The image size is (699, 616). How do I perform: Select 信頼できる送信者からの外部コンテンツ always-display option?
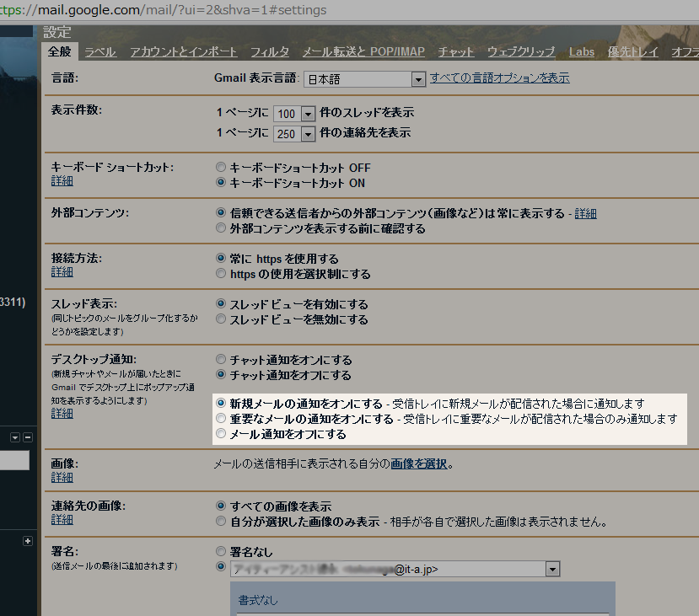click(x=221, y=212)
